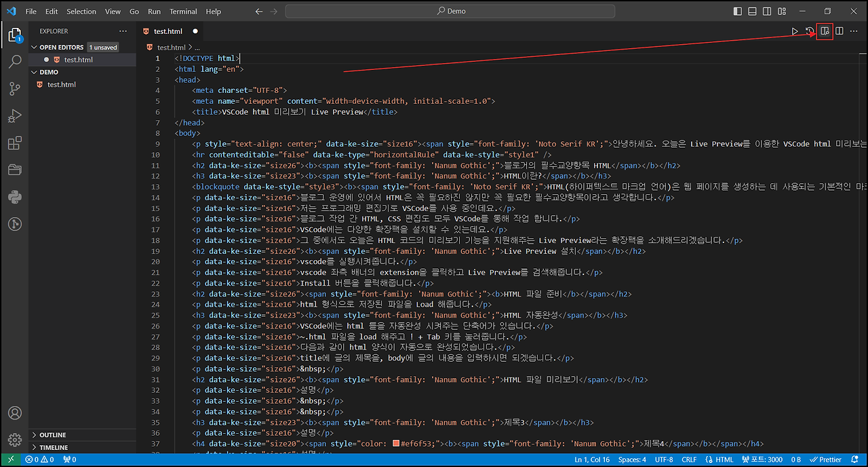The height and width of the screenshot is (467, 868).
Task: Split the editor with the split icon
Action: pyautogui.click(x=840, y=31)
